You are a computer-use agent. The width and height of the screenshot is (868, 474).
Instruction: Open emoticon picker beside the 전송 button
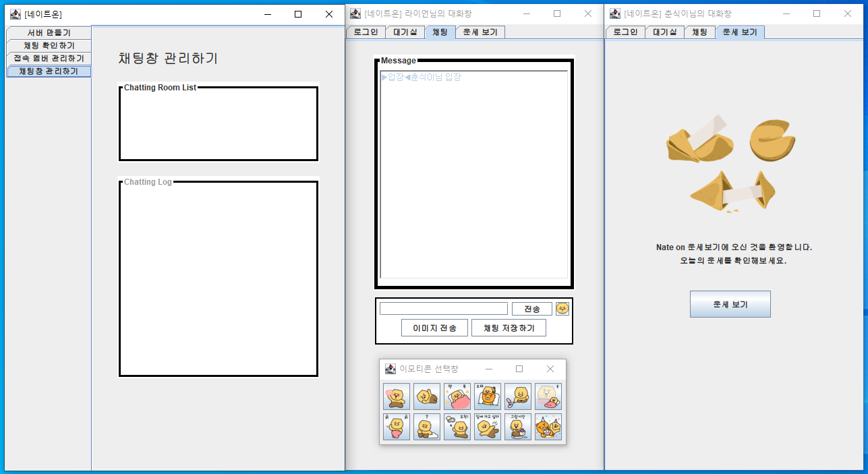click(x=562, y=308)
